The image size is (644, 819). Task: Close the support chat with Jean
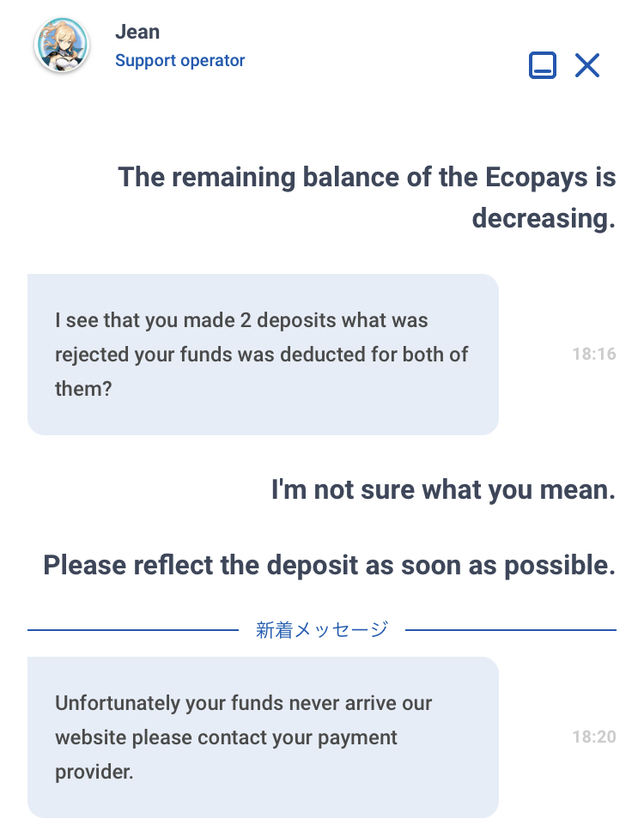click(587, 65)
